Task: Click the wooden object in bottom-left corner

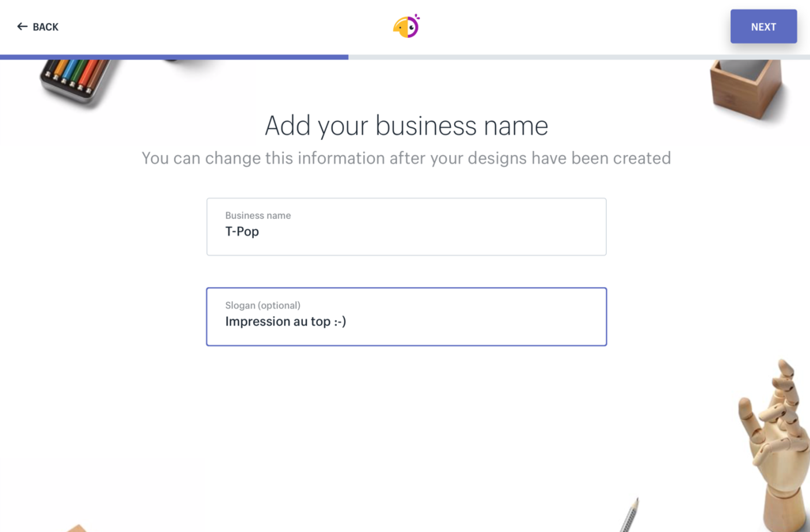Action: coord(77,527)
